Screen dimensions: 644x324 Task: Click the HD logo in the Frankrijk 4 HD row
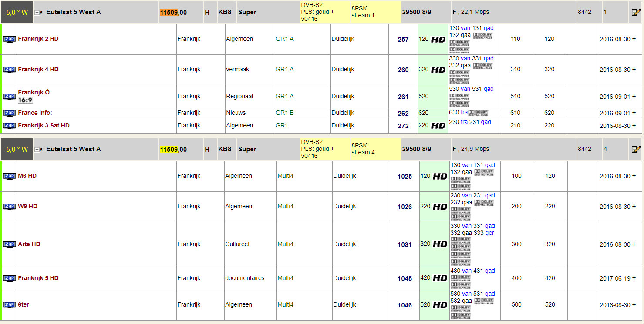pos(438,70)
